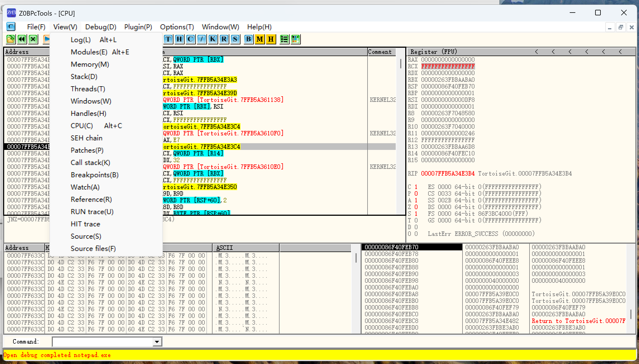Open the Window(W) menu
This screenshot has height=364, width=639.
(x=221, y=27)
